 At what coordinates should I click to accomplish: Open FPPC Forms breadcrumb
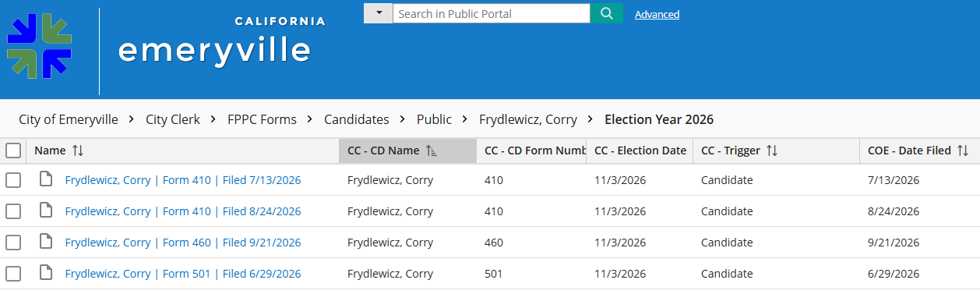point(262,119)
